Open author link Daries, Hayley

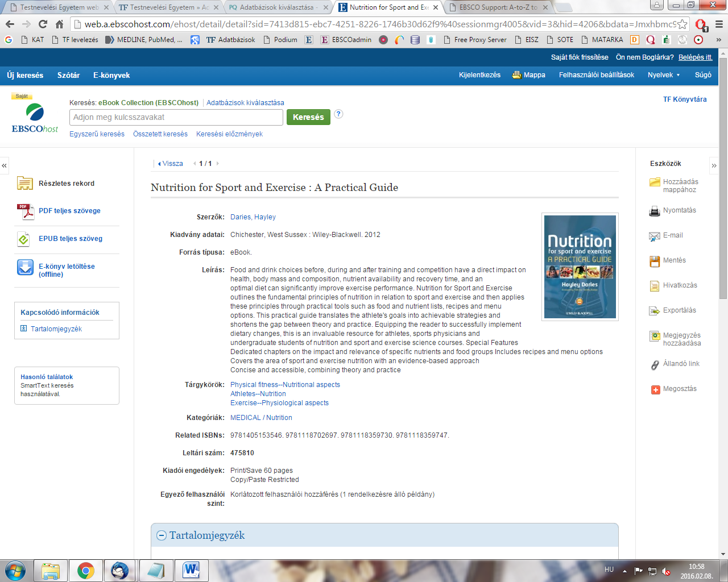[x=253, y=217]
